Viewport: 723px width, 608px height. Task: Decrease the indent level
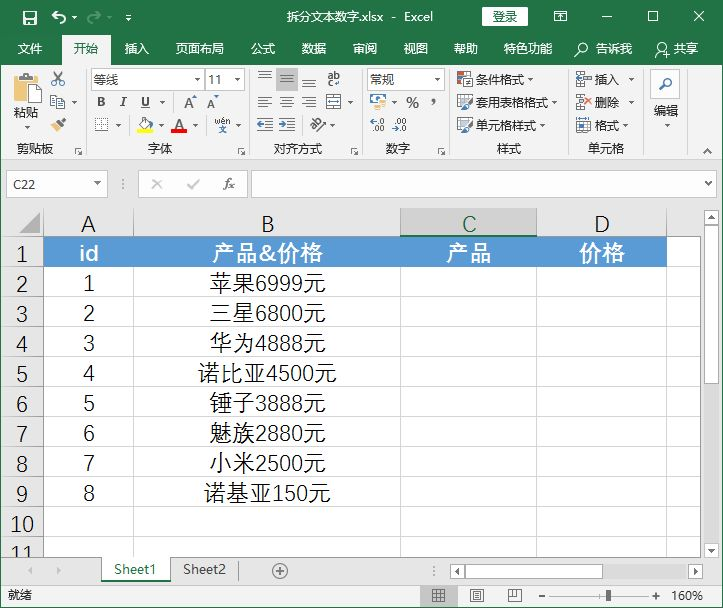click(265, 125)
